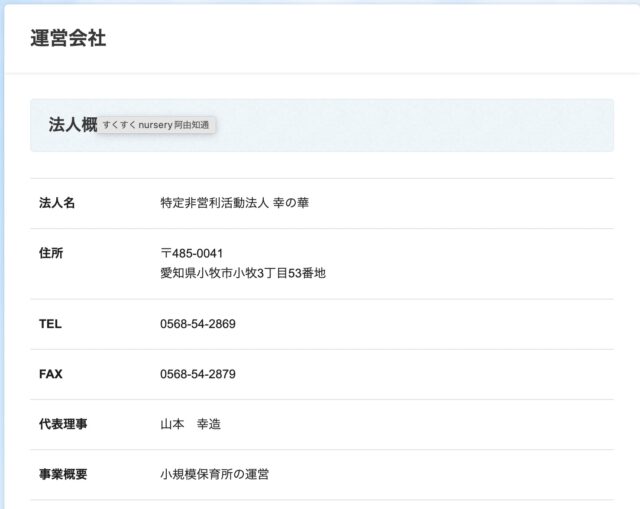Click the すくすく nursery 阿由知通 tooltip

156,125
